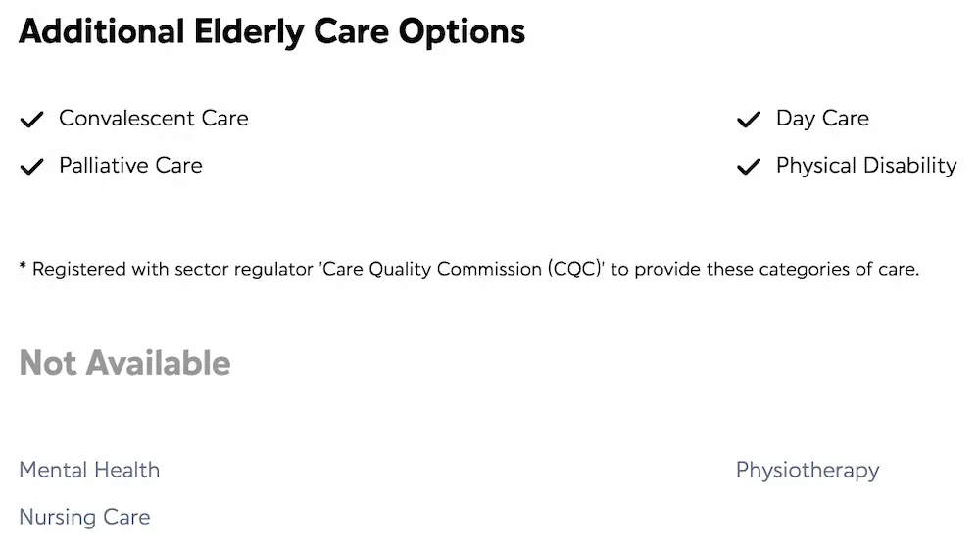Click the word 'Options' in the heading
The width and height of the screenshot is (980, 552).
462,32
